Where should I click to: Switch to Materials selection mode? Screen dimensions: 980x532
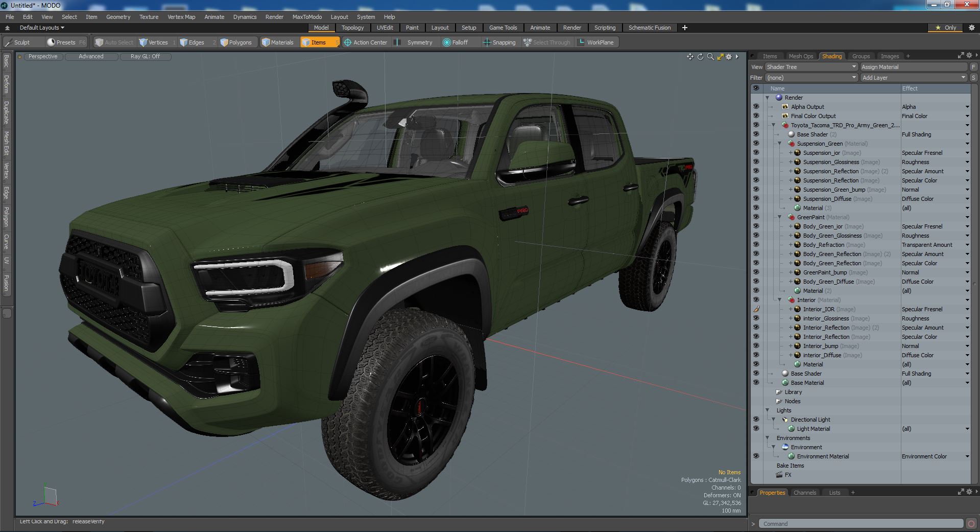click(278, 42)
